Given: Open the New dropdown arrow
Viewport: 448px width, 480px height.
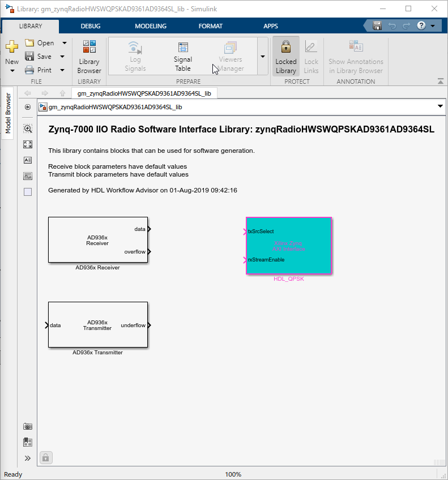Looking at the screenshot, I should [x=12, y=71].
